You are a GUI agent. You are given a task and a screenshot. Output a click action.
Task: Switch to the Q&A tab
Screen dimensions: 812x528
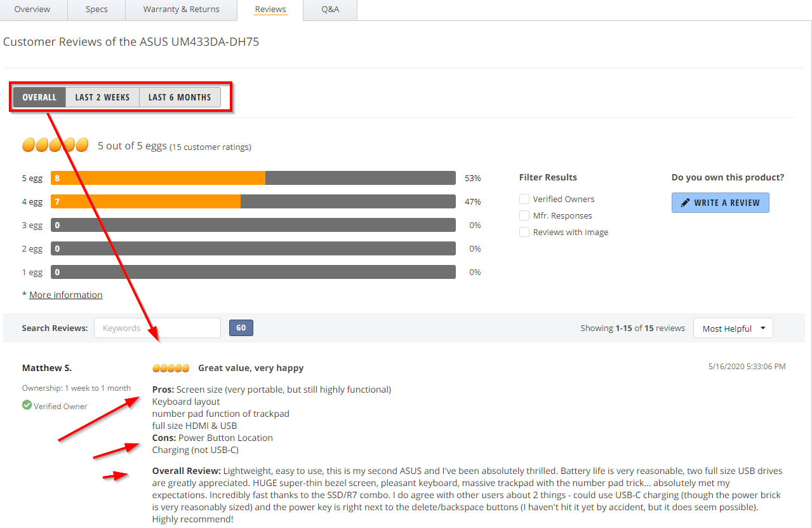click(x=330, y=10)
